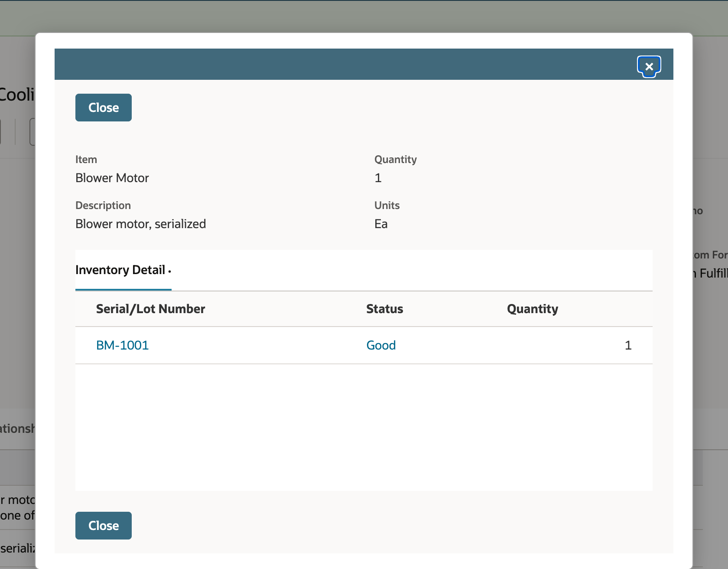Click the Blower Motor item value
The width and height of the screenshot is (728, 569).
(x=112, y=178)
